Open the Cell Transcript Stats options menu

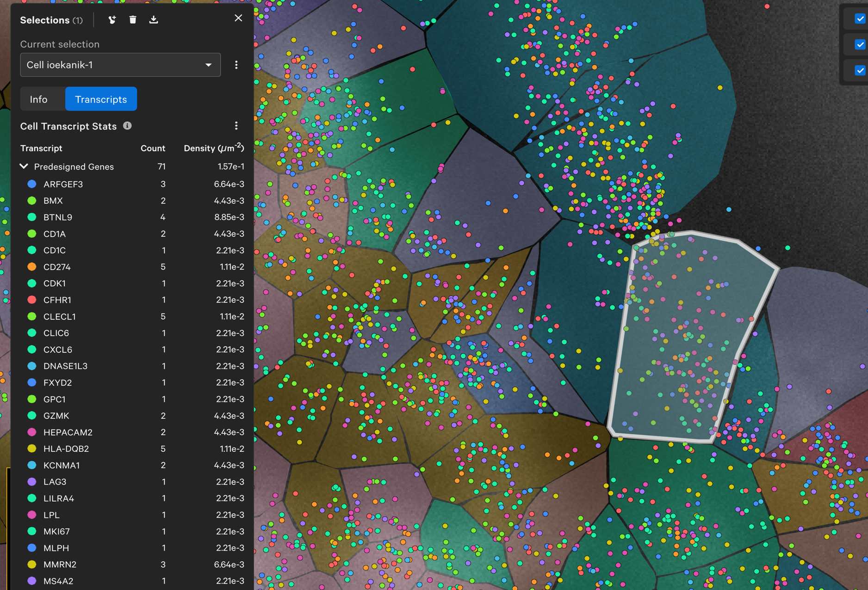pos(236,126)
